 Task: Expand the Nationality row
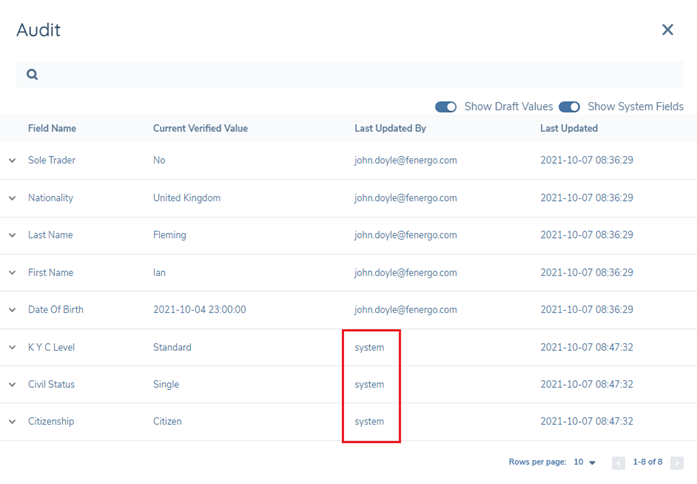[x=13, y=198]
